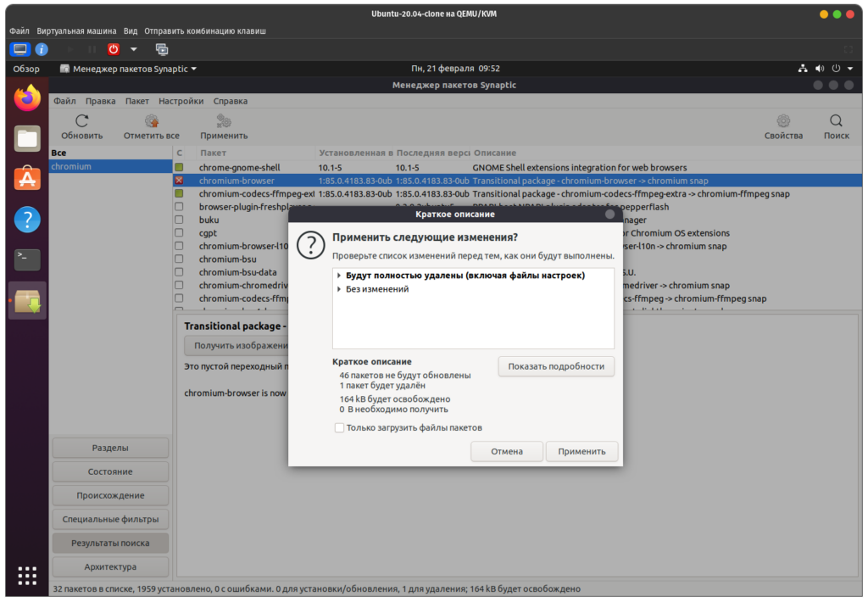Image resolution: width=868 pixels, height=602 pixels.
Task: Open Ubuntu Software from the dock
Action: pos(27,179)
